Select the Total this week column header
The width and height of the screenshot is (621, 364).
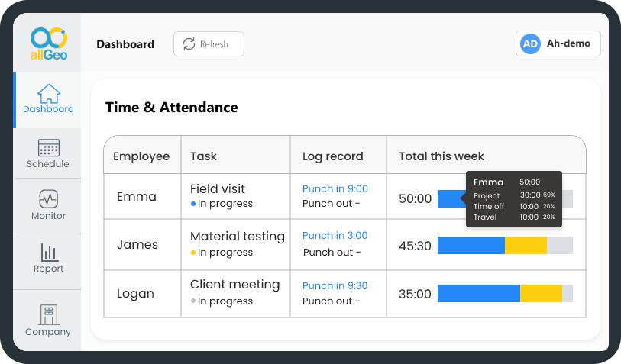pyautogui.click(x=441, y=156)
